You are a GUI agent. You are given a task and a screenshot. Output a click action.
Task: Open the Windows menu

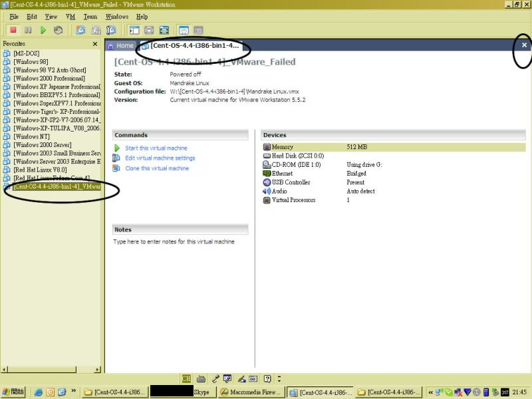coord(117,17)
